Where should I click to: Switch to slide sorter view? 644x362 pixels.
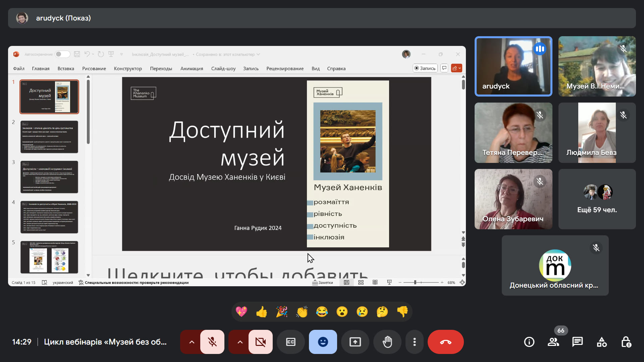tap(361, 283)
